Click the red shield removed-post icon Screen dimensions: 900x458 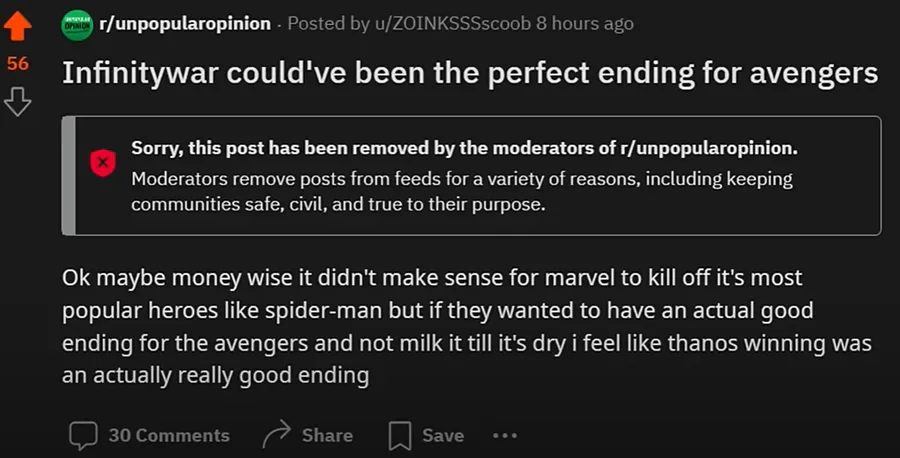click(x=102, y=161)
